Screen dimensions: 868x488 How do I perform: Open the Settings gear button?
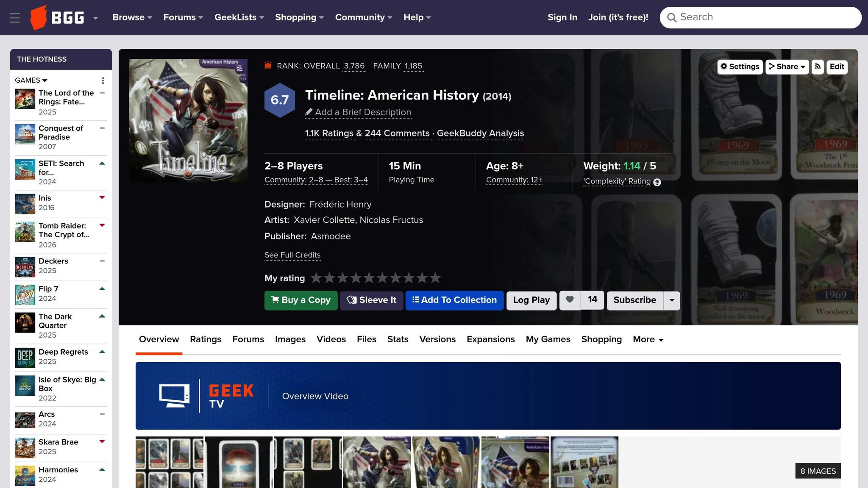pyautogui.click(x=740, y=67)
